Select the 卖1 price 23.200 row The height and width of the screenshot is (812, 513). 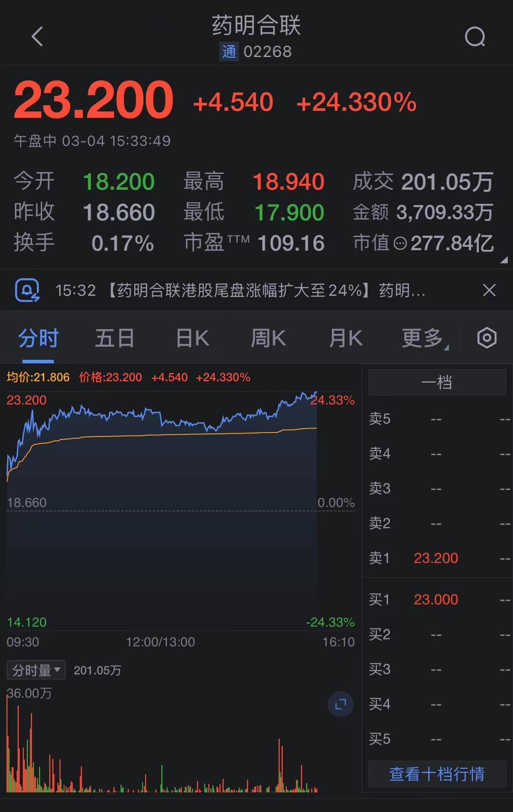[x=437, y=558]
